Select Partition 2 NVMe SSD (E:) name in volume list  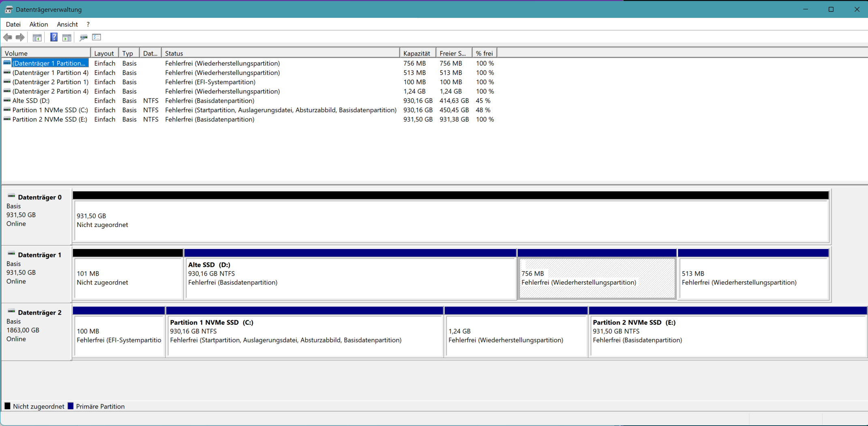tap(49, 119)
